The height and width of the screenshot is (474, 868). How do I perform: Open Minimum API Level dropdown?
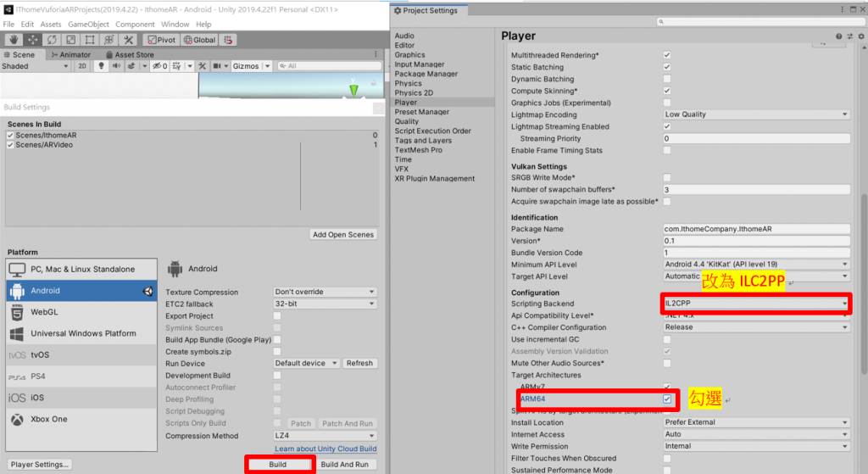point(756,264)
